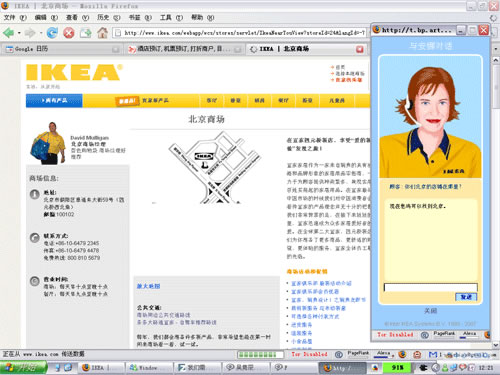Image resolution: width=500 pixels, height=375 pixels.
Task: Click the 放大地图 link under the map
Action: 148,286
